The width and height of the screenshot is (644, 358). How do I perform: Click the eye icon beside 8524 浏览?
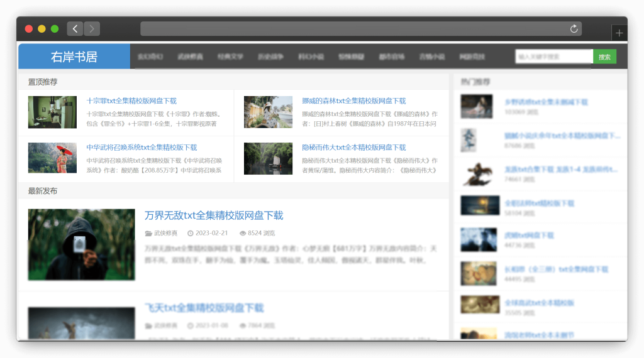[243, 234]
